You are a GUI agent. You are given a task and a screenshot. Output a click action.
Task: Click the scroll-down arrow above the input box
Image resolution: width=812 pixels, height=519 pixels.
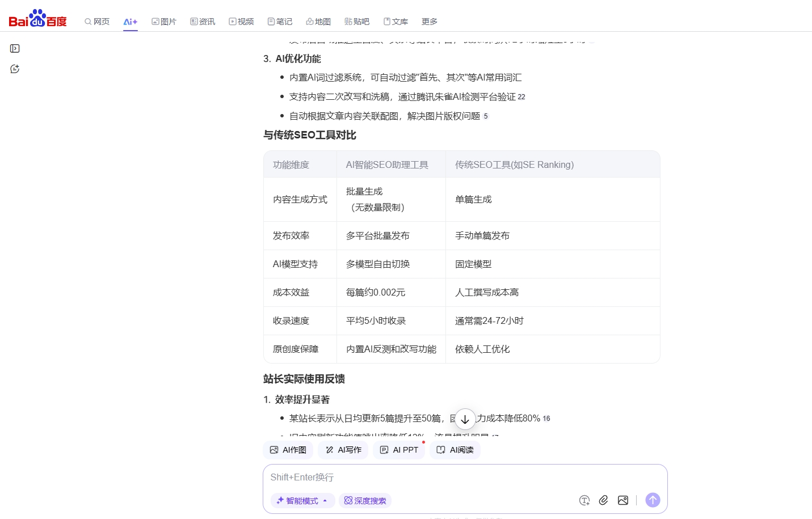[x=465, y=419]
